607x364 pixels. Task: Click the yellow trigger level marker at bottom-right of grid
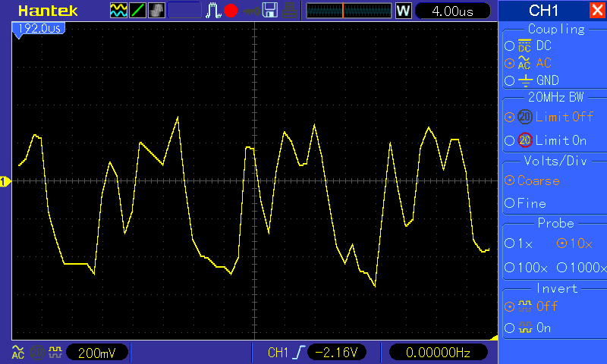[x=494, y=337]
